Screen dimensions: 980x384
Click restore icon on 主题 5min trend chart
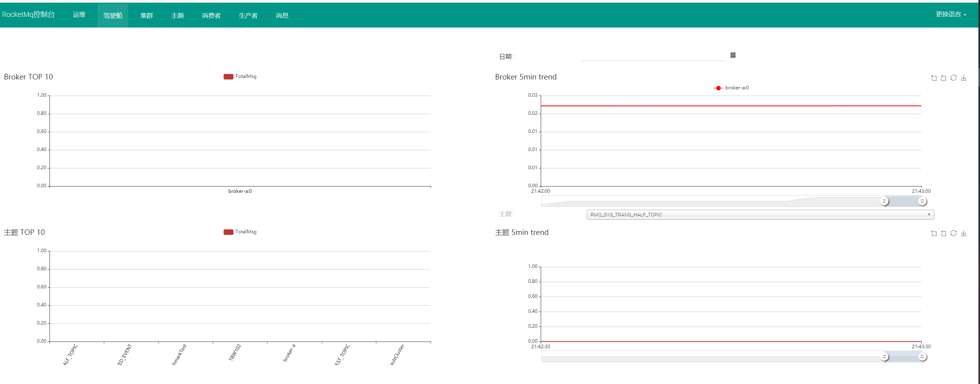click(953, 233)
